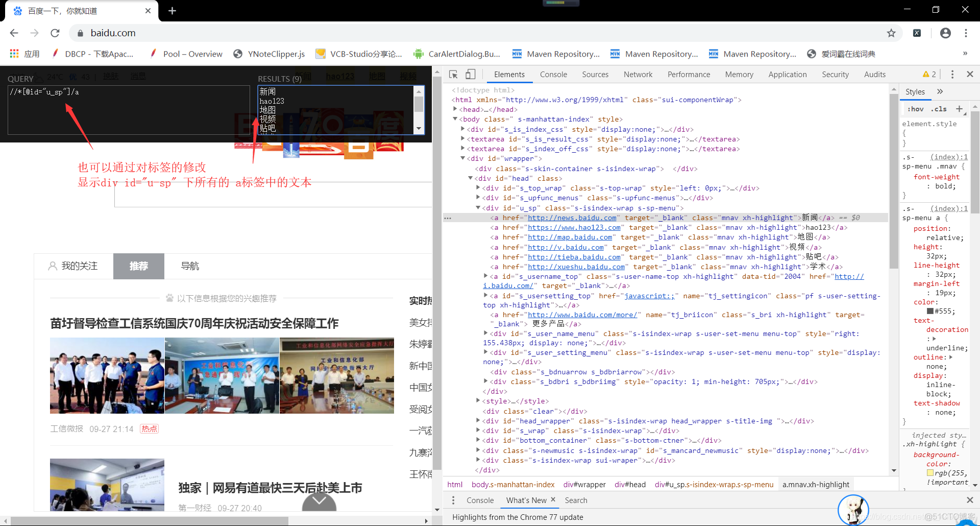Select the Search drawer tab
The width and height of the screenshot is (980, 526).
click(576, 500)
